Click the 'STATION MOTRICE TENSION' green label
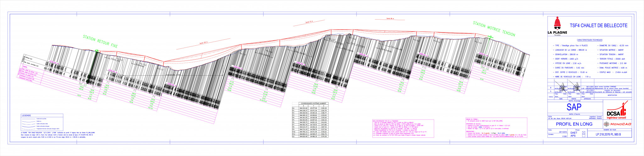This screenshot has width=644, height=156. [494, 29]
